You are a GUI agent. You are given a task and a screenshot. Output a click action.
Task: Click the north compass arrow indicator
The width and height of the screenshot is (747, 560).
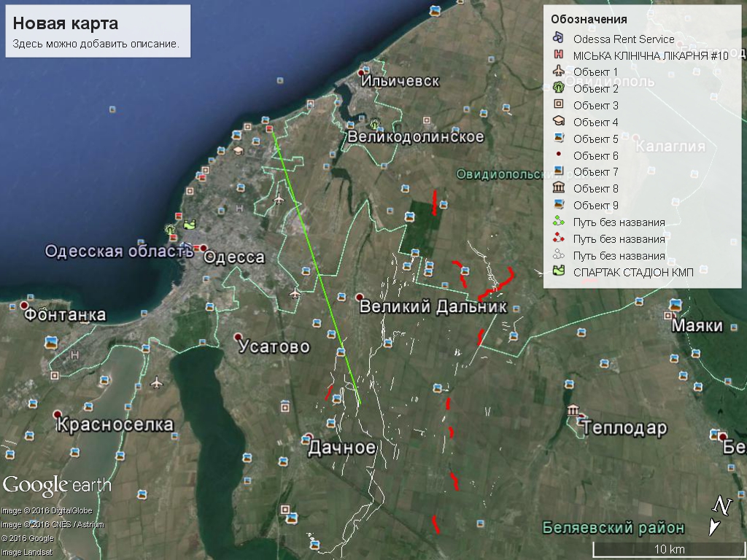click(719, 515)
